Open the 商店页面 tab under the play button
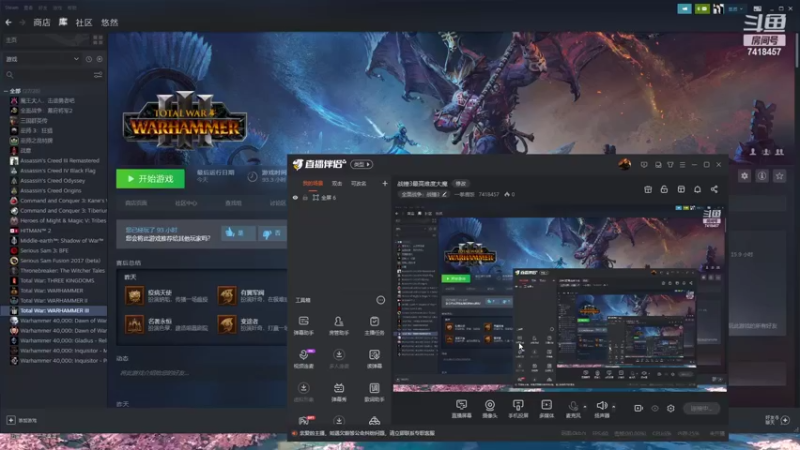 (x=136, y=203)
